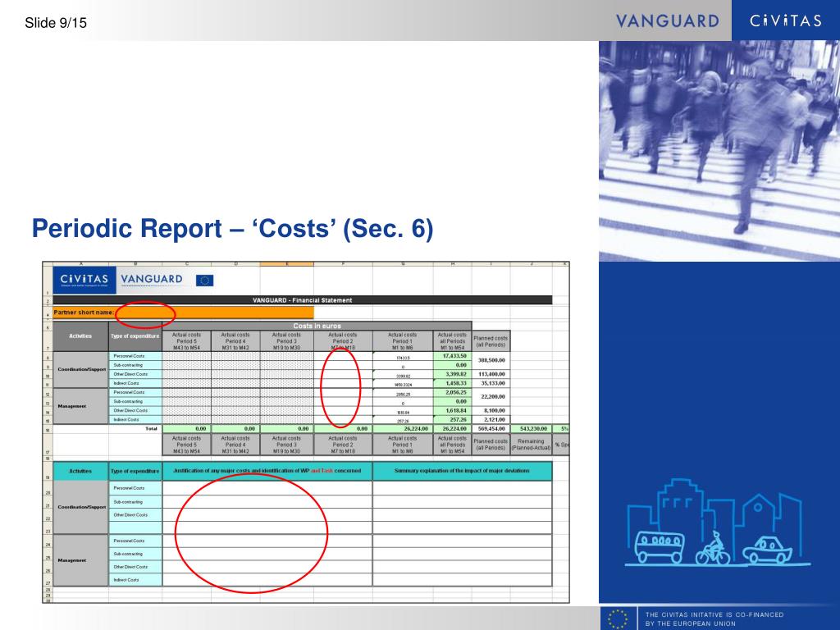The width and height of the screenshot is (840, 630).
Task: Select the 569,454.00 total planned cell
Action: 491,428
